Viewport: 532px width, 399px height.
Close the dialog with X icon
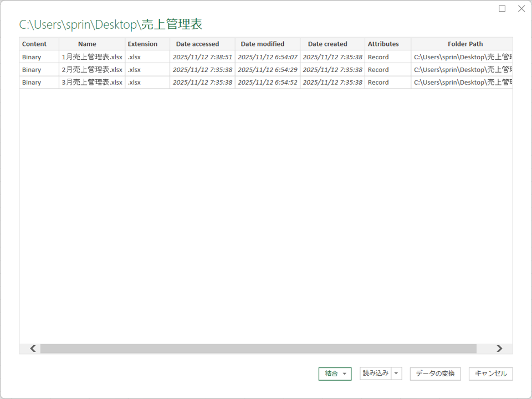[521, 8]
